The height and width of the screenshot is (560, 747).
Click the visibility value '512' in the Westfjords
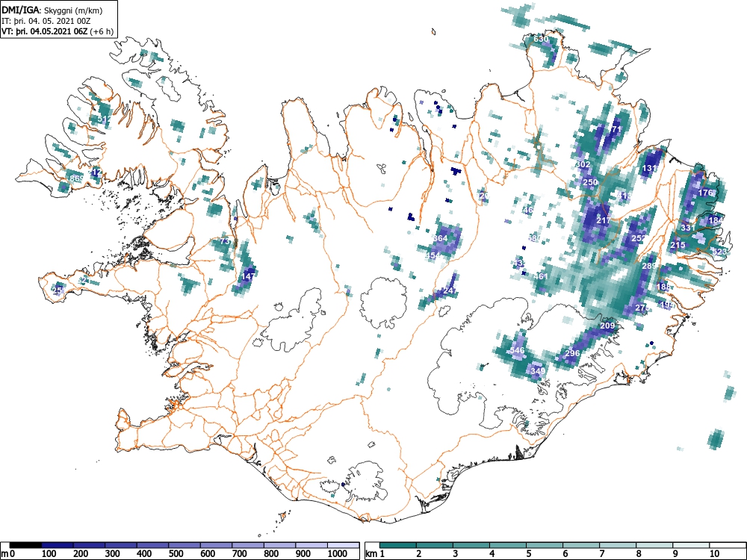[104, 119]
